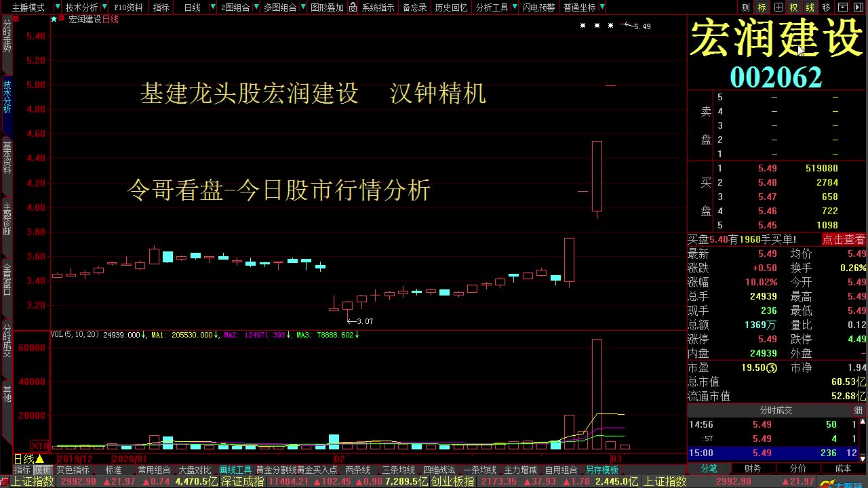
Task: Click the 大盘对比 template button
Action: (195, 470)
